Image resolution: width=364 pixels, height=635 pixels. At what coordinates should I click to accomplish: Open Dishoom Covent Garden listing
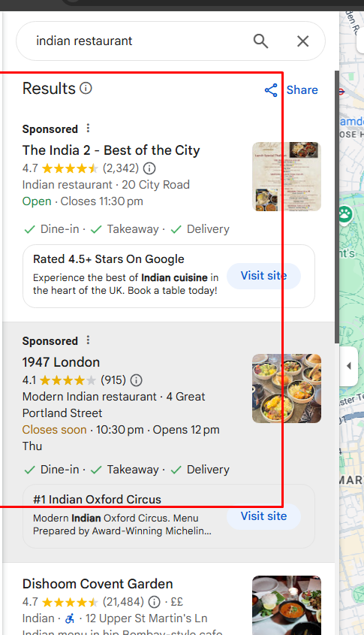(98, 584)
